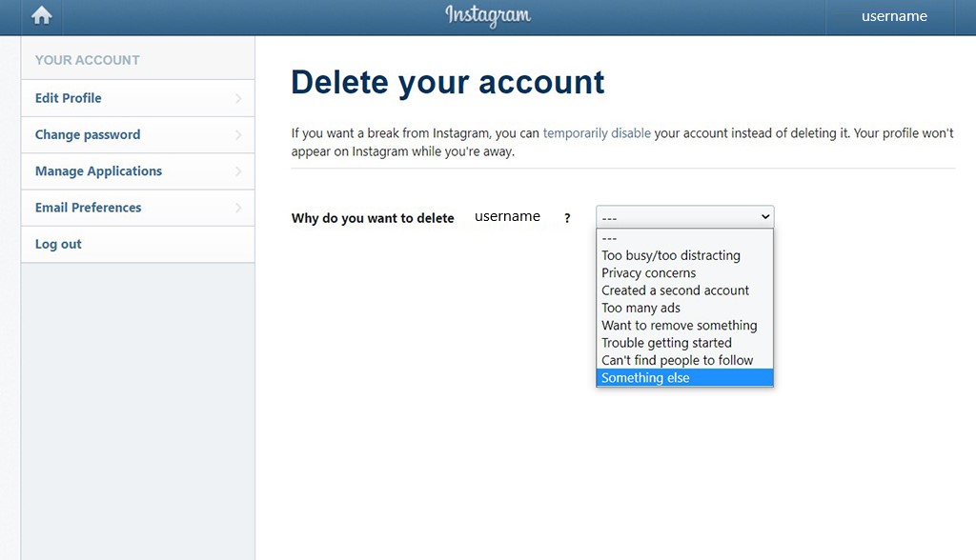
Task: Choose 'Too many ads' reason
Action: click(684, 308)
